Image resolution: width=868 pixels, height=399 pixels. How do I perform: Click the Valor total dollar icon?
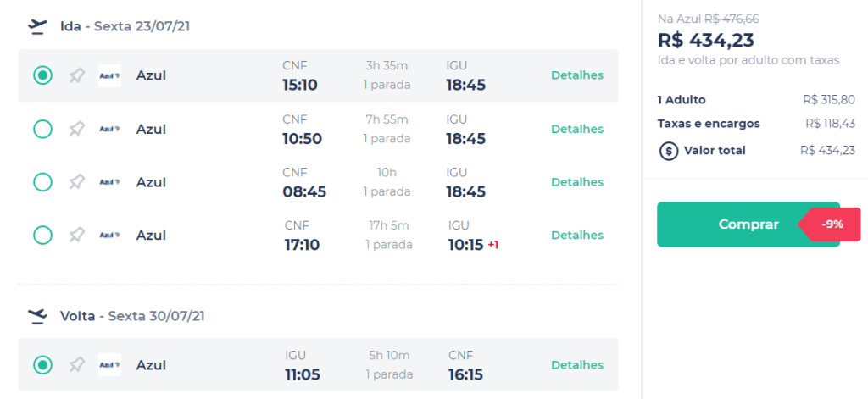668,151
